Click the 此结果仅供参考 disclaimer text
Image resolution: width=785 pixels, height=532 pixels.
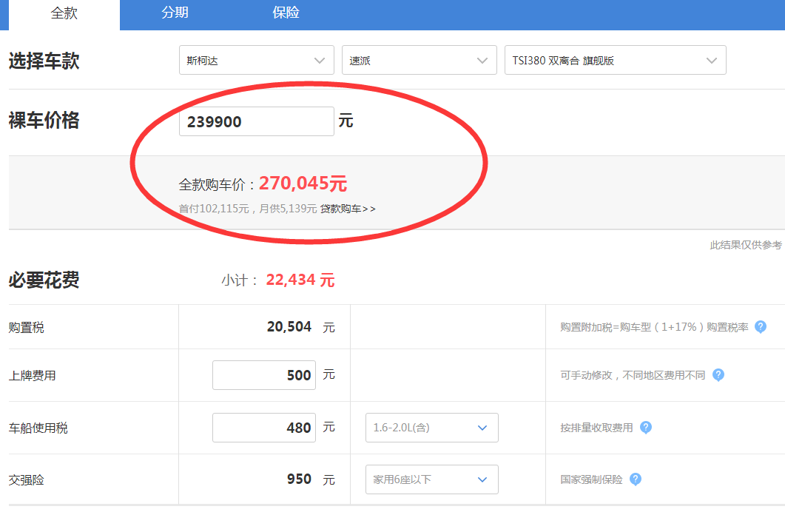746,245
